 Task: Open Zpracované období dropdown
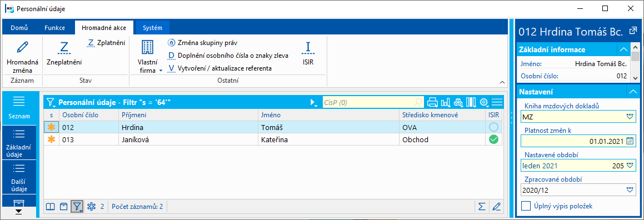pyautogui.click(x=631, y=190)
